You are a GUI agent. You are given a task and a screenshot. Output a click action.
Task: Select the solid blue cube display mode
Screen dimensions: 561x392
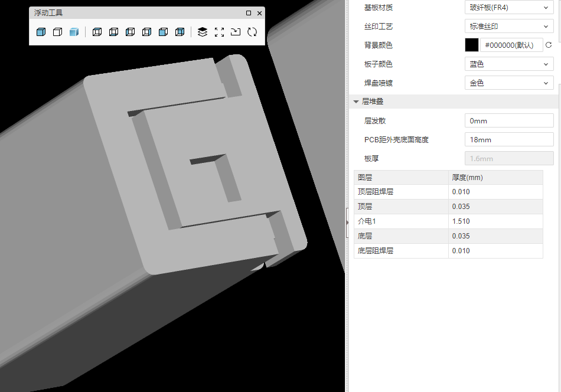point(41,32)
